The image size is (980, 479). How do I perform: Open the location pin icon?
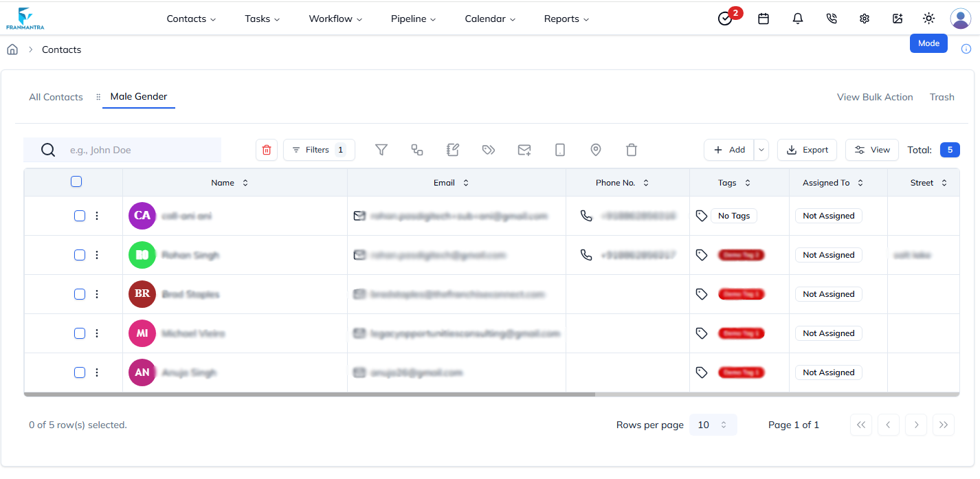[x=596, y=149]
